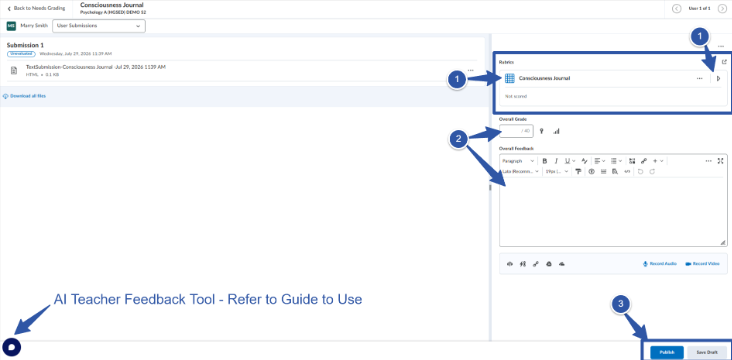Click the Overall Grade score input field

click(x=516, y=131)
